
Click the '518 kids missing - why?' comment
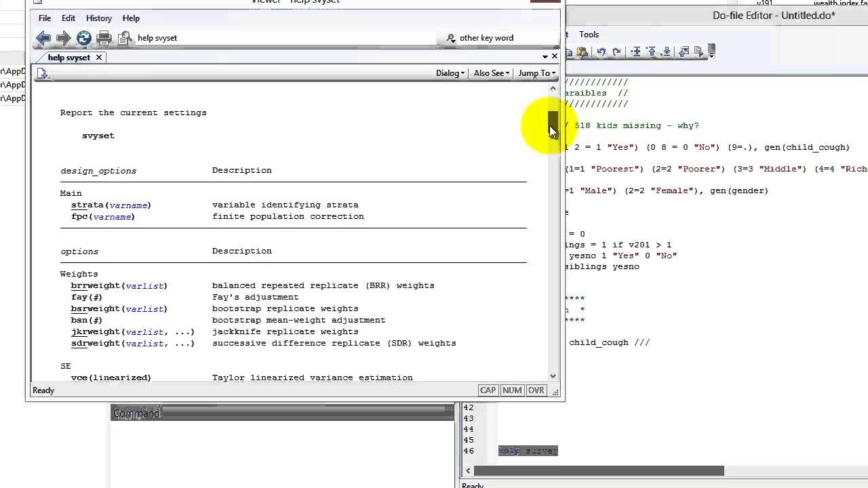(636, 125)
